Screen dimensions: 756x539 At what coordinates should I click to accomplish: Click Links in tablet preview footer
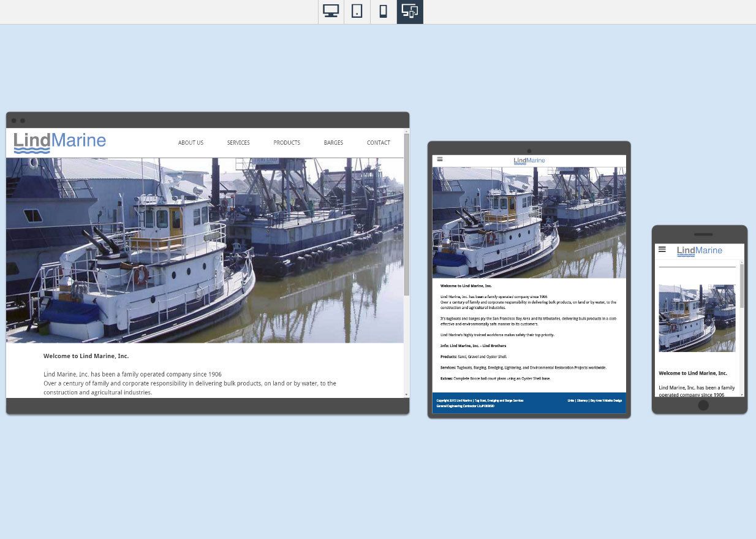(x=570, y=400)
